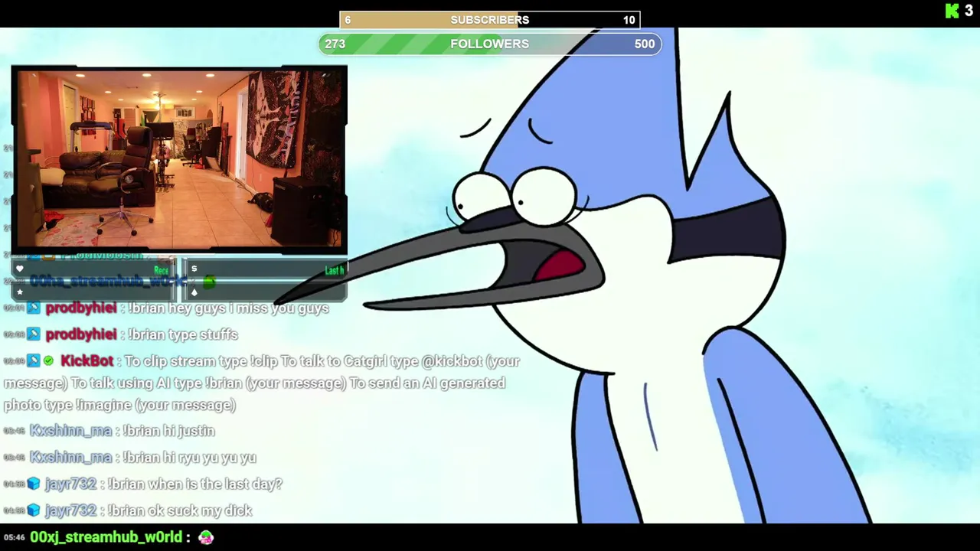The image size is (980, 551).
Task: Click the Kick logo icon in the top corner
Action: coord(952,11)
